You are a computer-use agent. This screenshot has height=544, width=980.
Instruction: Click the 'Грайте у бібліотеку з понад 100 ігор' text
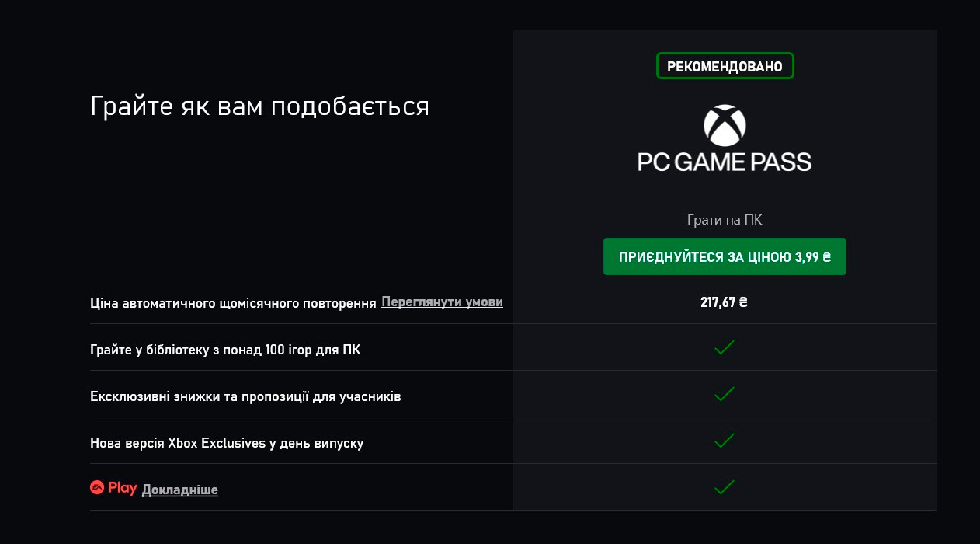(225, 350)
